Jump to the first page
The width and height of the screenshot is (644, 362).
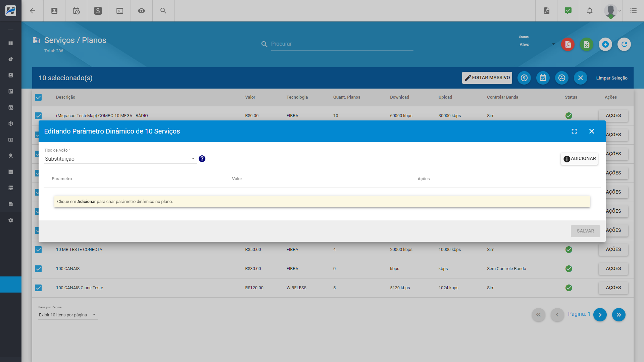tap(538, 315)
